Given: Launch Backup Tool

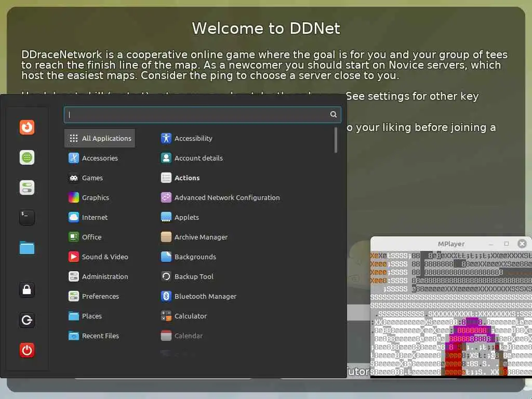Looking at the screenshot, I should tap(244, 276).
